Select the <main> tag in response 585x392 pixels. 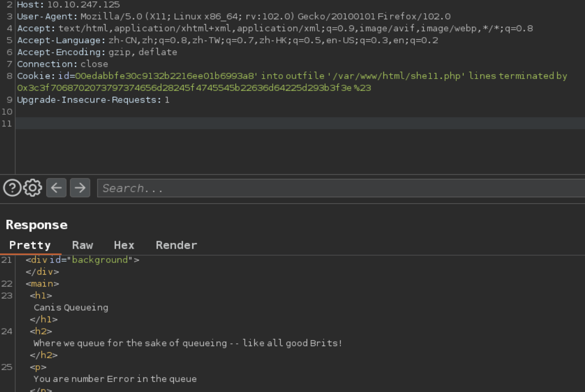pos(42,284)
